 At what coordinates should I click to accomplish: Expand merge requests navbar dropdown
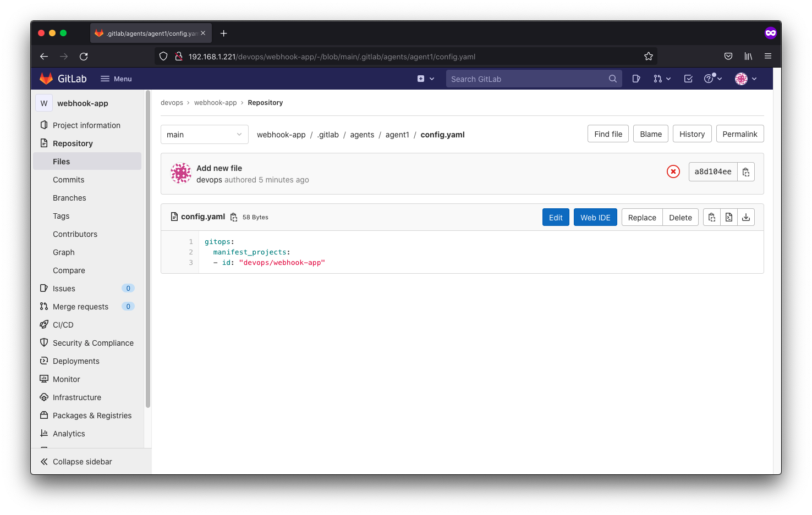(x=662, y=79)
